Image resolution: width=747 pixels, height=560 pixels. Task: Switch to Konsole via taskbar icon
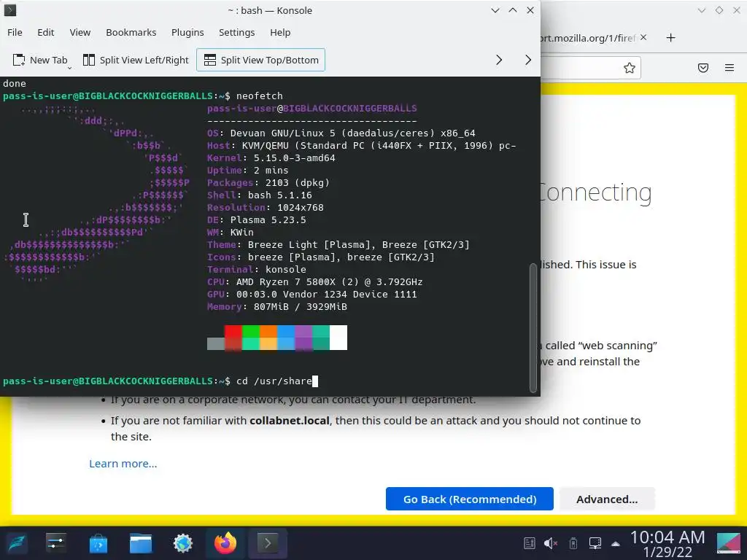tap(267, 542)
